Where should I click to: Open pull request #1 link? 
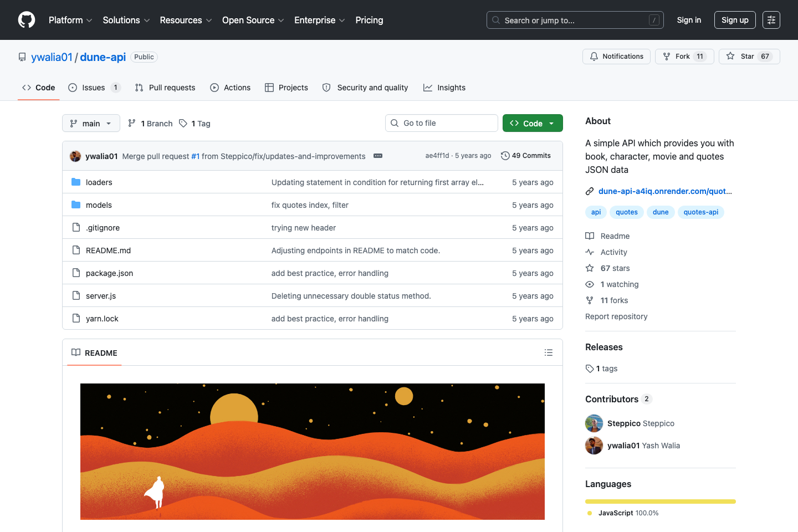pos(195,156)
